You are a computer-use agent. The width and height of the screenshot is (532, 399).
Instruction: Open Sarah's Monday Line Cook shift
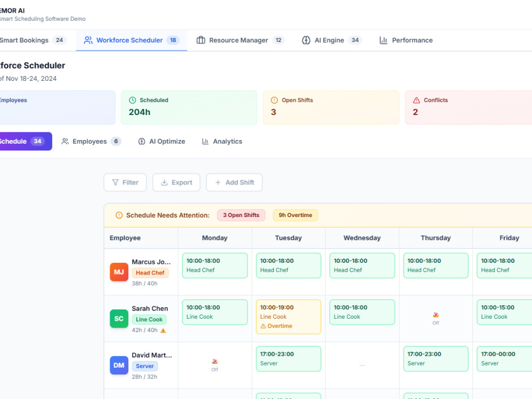click(215, 312)
